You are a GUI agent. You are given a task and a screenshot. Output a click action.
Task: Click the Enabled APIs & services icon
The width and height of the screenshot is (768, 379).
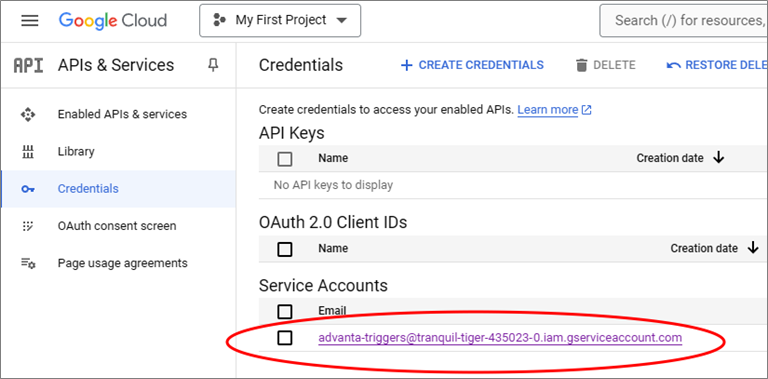coord(28,115)
